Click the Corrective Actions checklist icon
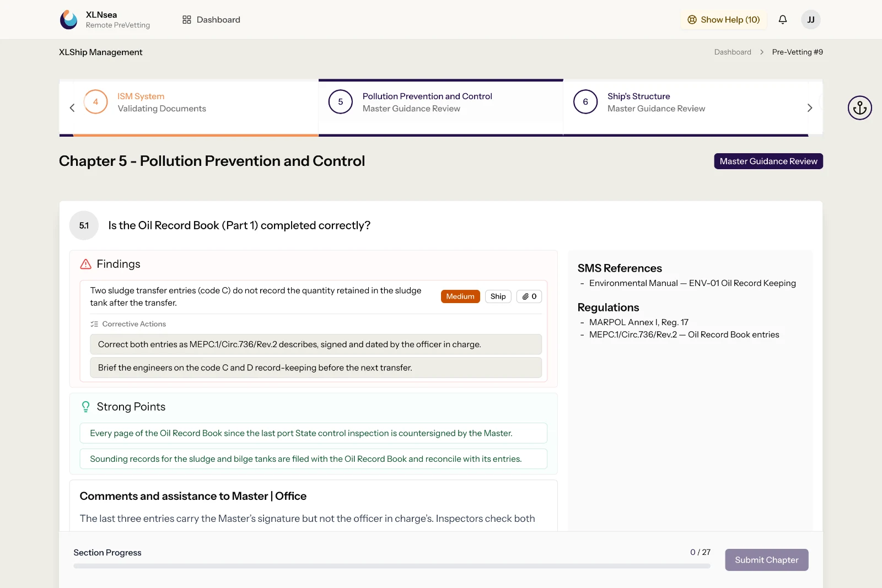This screenshot has height=588, width=882. [94, 324]
